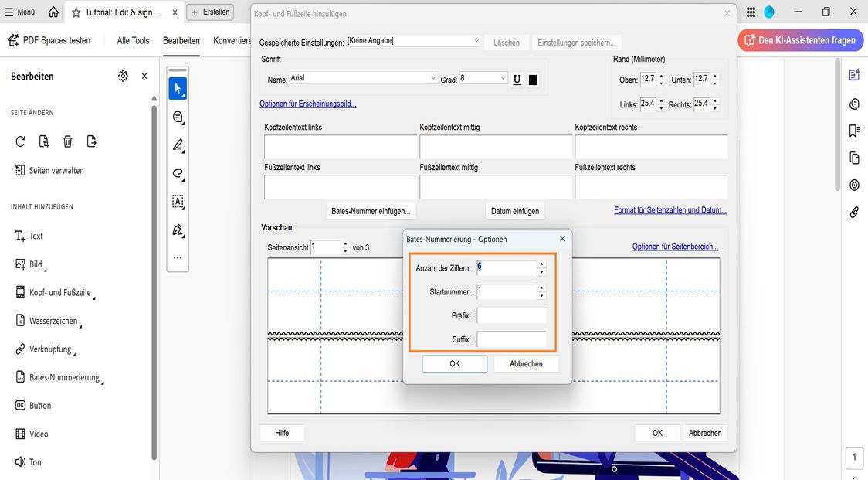
Task: Open the Menü hamburger button
Action: (x=19, y=12)
